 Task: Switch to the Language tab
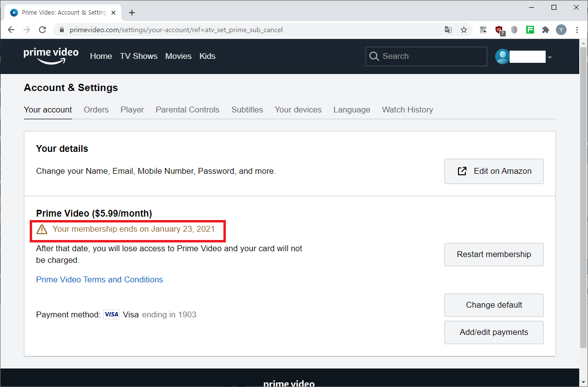[351, 110]
